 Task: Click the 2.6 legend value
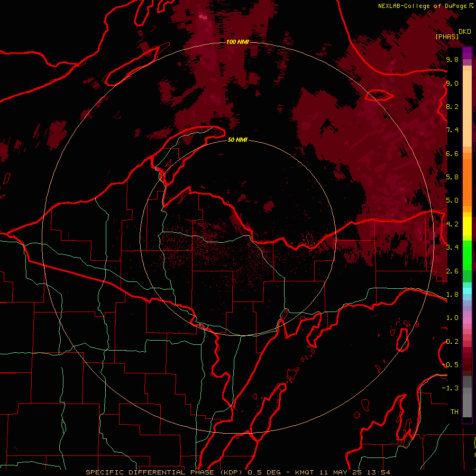point(452,271)
